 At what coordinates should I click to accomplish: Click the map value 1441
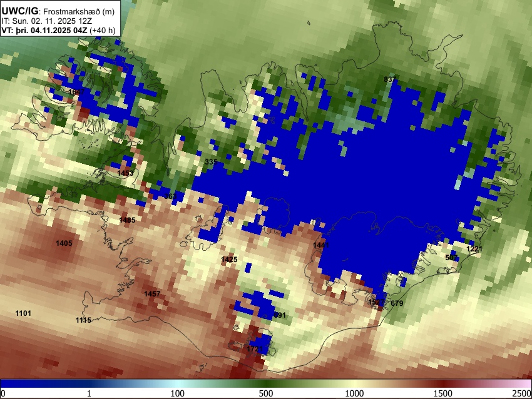[320, 245]
